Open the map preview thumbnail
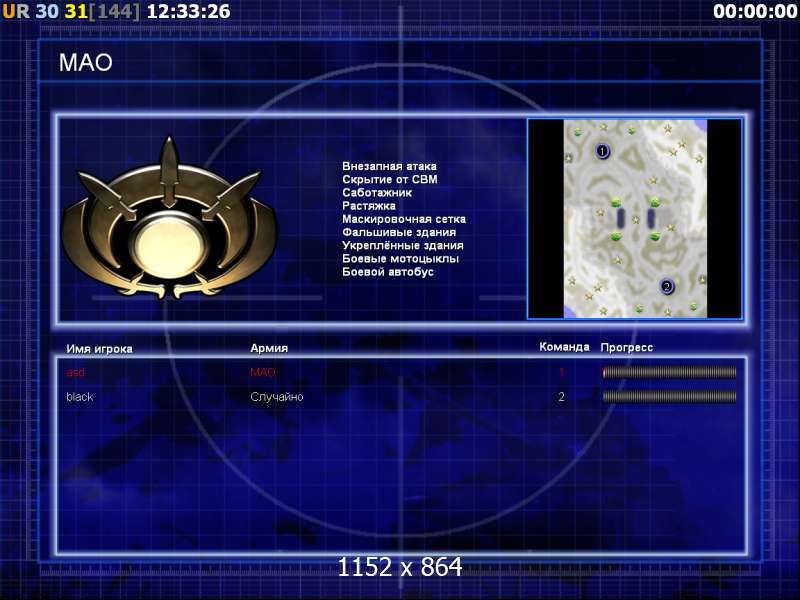800x600 pixels. [x=635, y=219]
